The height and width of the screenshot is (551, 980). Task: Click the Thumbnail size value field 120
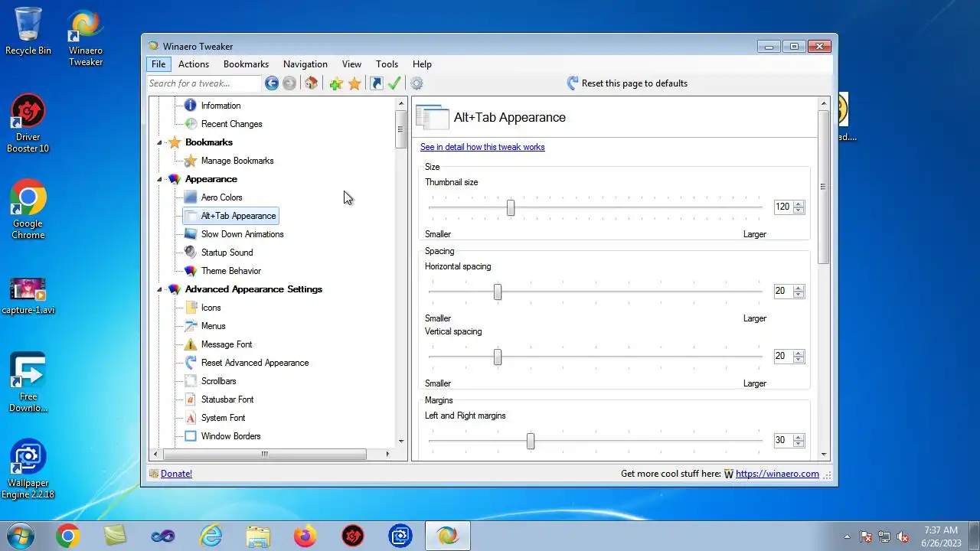(783, 207)
